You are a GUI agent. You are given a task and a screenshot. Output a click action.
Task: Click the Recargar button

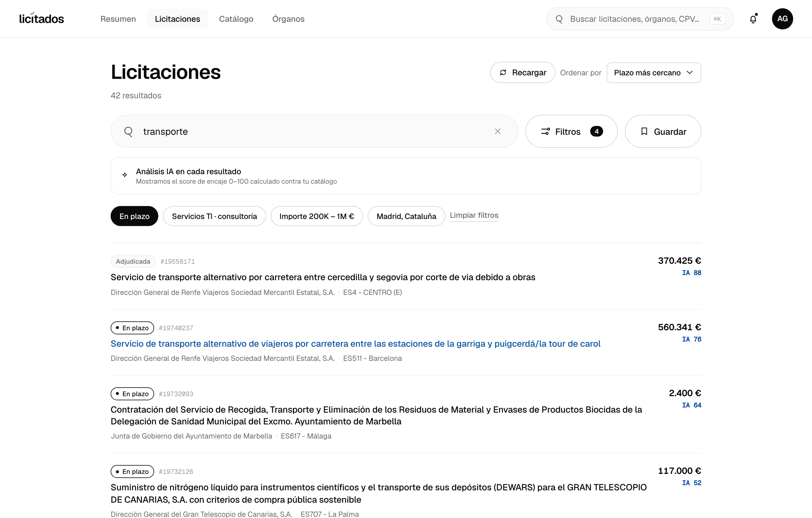pos(523,72)
